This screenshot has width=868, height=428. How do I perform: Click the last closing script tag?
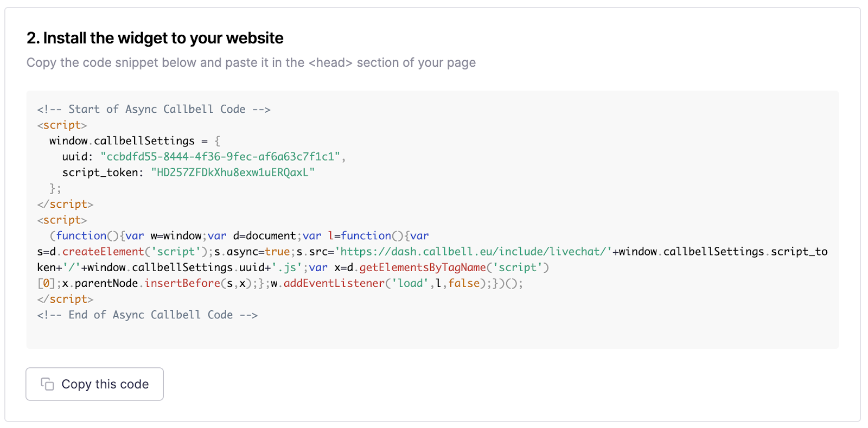(65, 299)
